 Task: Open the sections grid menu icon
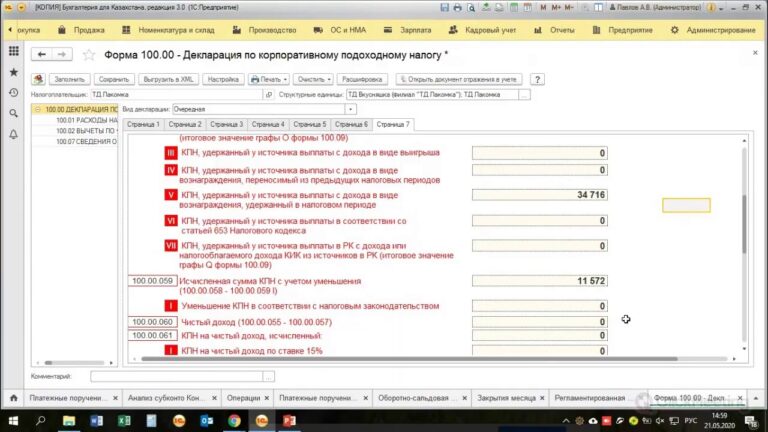14,51
